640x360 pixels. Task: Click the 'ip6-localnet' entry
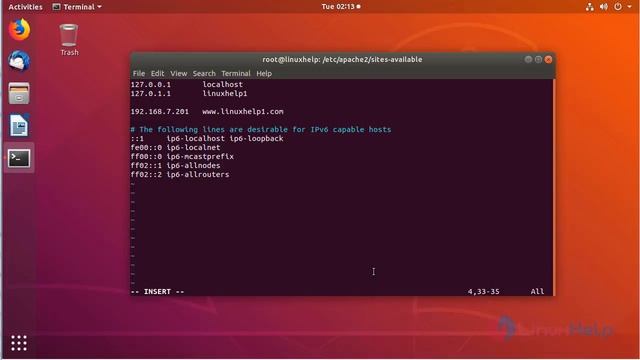(193, 147)
